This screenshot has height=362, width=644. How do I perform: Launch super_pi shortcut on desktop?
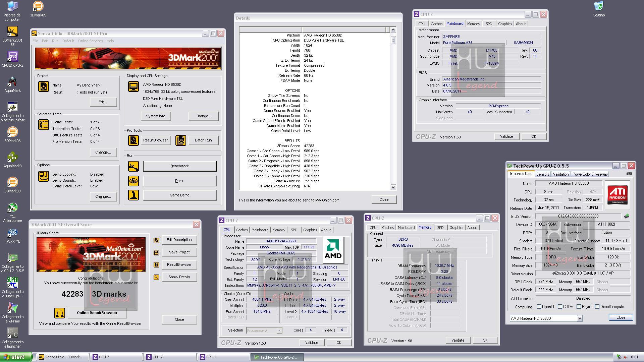(x=12, y=288)
